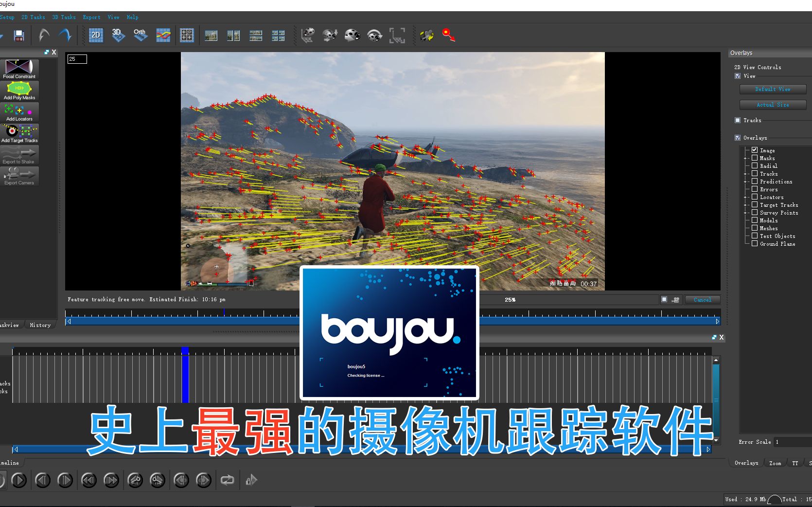Click the plain film camera toolbar icon
812x507 pixels.
[x=353, y=35]
